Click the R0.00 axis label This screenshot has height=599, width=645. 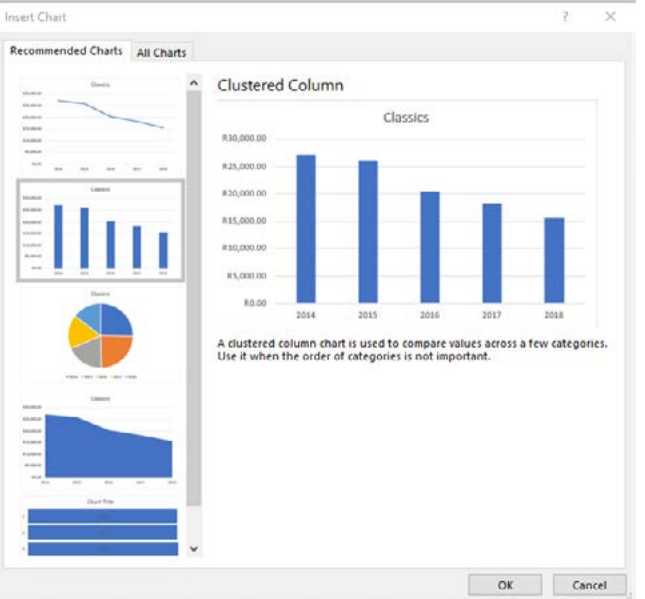255,303
